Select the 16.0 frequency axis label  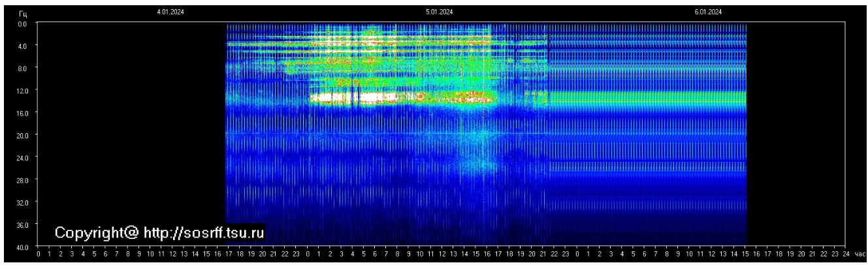pyautogui.click(x=22, y=113)
